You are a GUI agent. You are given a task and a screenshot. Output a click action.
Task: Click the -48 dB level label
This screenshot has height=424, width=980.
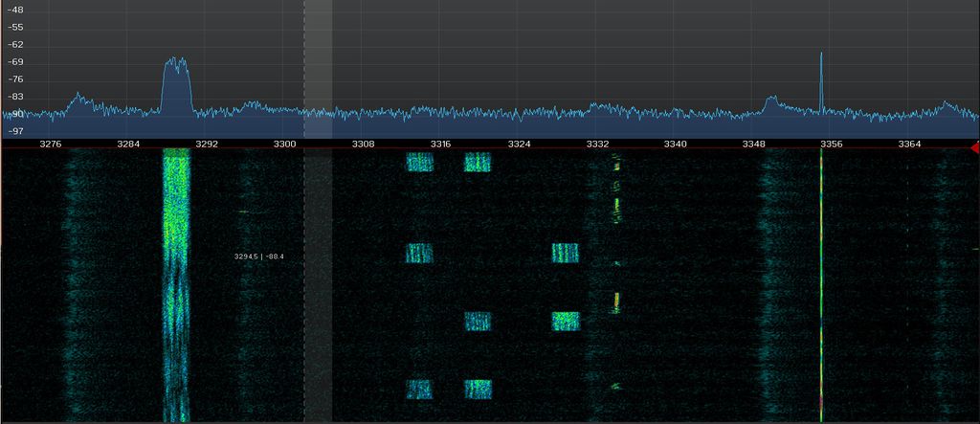coord(15,10)
